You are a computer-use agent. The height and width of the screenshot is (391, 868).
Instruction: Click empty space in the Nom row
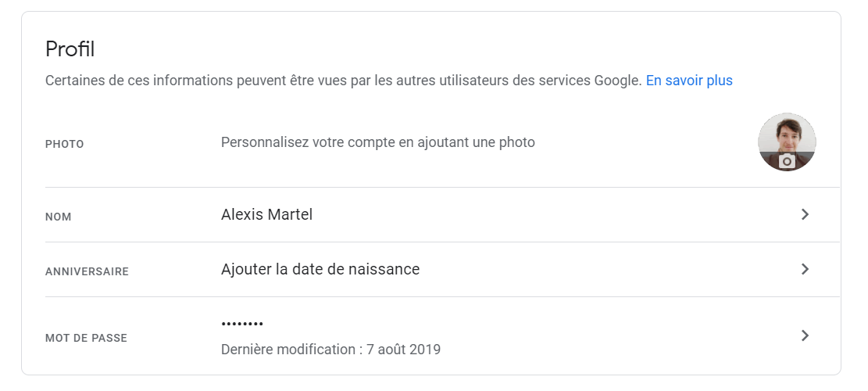tap(547, 214)
